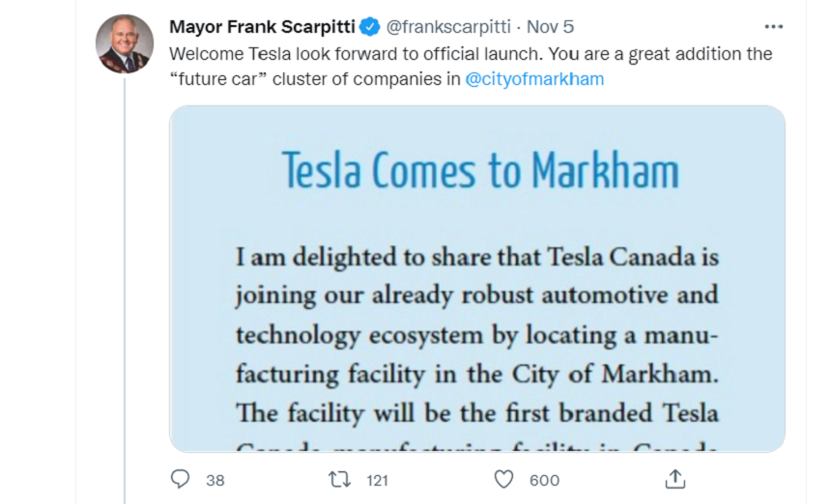Open the three-dot more options menu
Screen dimensions: 831x504
[774, 26]
